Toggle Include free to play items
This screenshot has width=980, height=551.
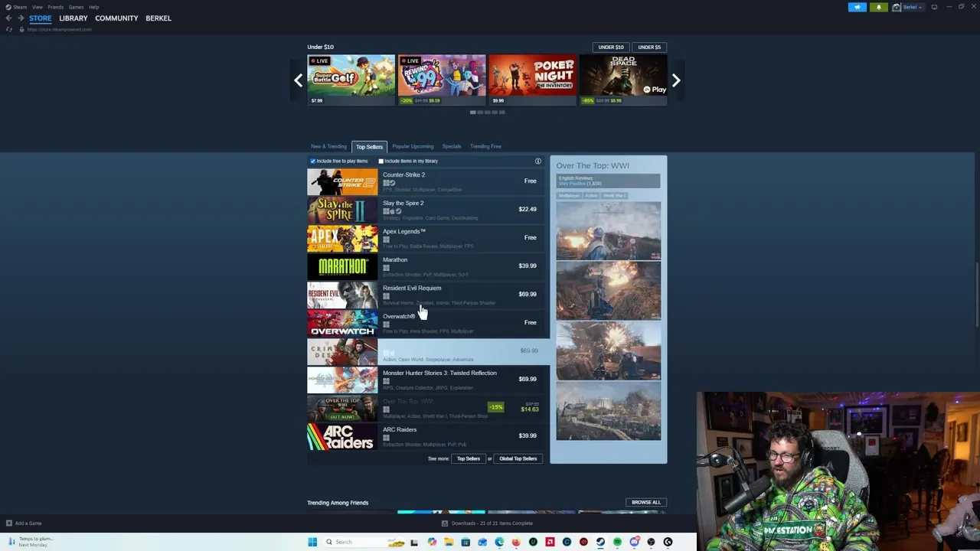coord(312,161)
